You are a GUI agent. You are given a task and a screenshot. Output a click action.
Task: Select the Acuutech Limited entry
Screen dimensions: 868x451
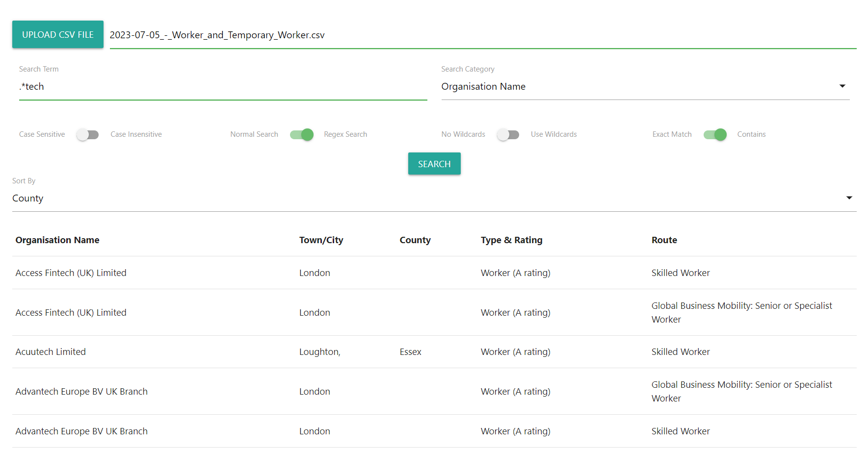[51, 351]
